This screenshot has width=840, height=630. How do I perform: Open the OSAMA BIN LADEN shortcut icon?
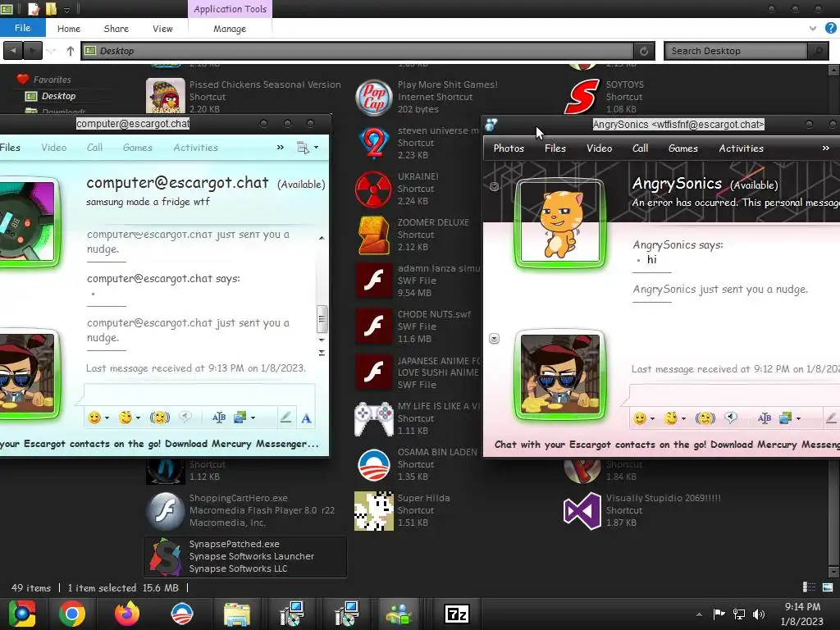(373, 464)
